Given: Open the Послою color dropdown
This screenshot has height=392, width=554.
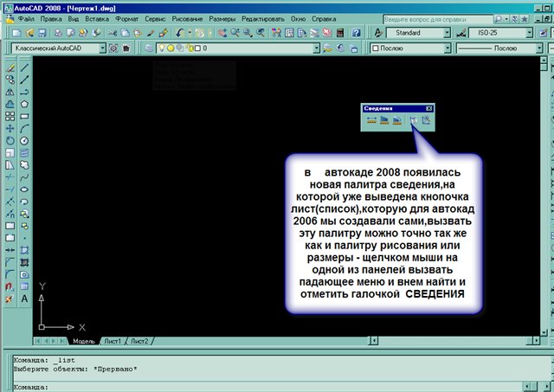Looking at the screenshot, I should tap(448, 48).
